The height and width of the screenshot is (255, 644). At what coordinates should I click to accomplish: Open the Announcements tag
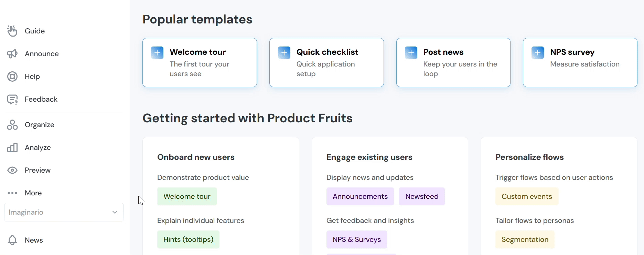(360, 196)
